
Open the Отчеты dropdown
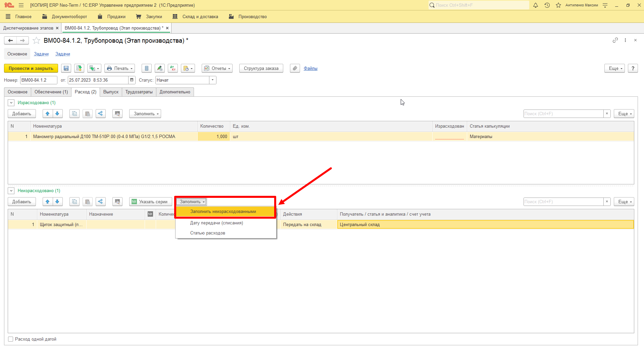pyautogui.click(x=217, y=68)
